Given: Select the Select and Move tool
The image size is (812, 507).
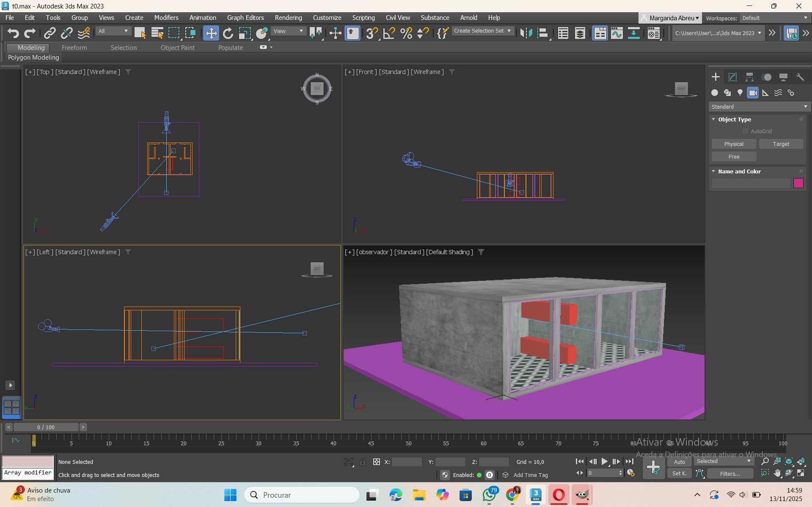Looking at the screenshot, I should 211,33.
